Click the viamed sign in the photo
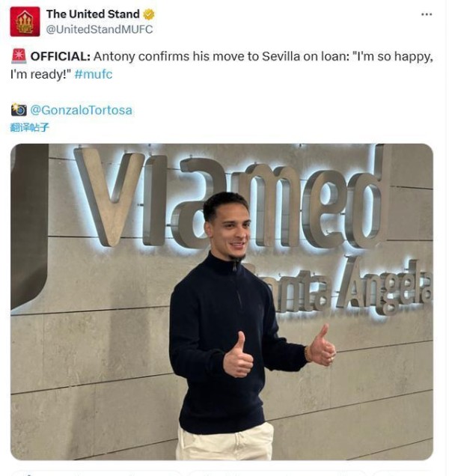The width and height of the screenshot is (449, 476). coord(232,198)
